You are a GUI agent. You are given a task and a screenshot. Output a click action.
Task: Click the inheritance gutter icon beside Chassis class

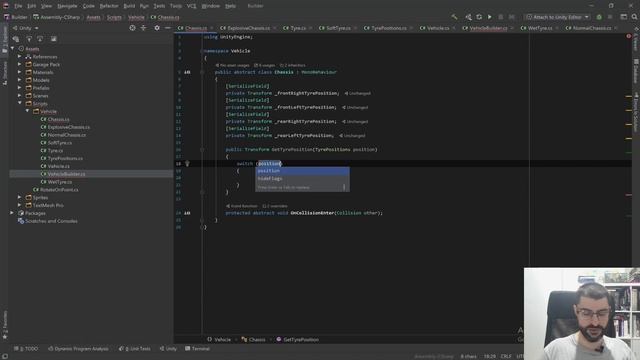click(x=187, y=72)
